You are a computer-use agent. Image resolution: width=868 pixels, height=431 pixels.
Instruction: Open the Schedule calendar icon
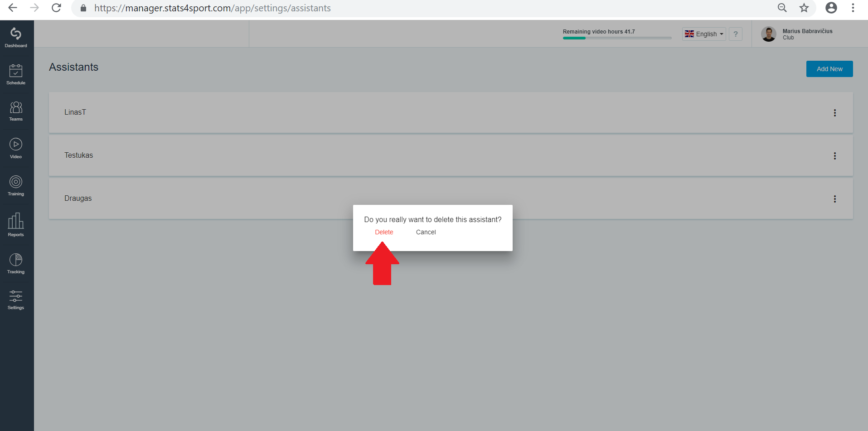(16, 71)
